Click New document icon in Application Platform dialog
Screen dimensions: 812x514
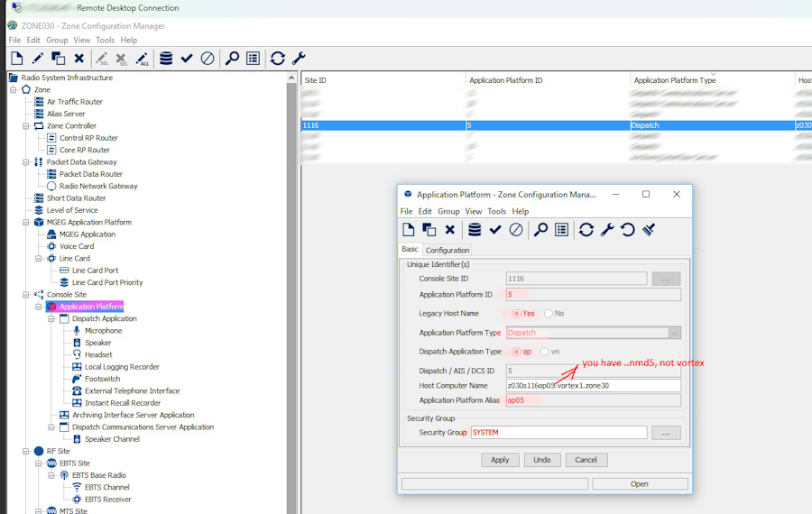(408, 230)
